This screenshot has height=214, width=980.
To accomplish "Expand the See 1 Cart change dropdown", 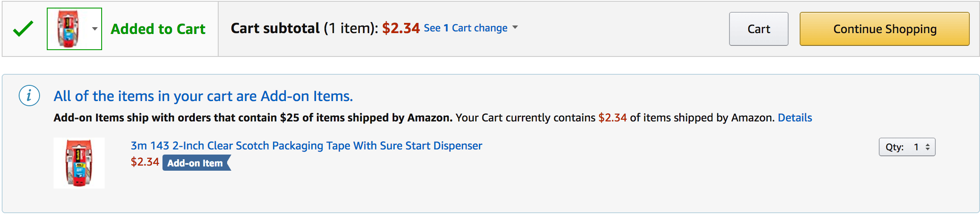I will pos(471,28).
